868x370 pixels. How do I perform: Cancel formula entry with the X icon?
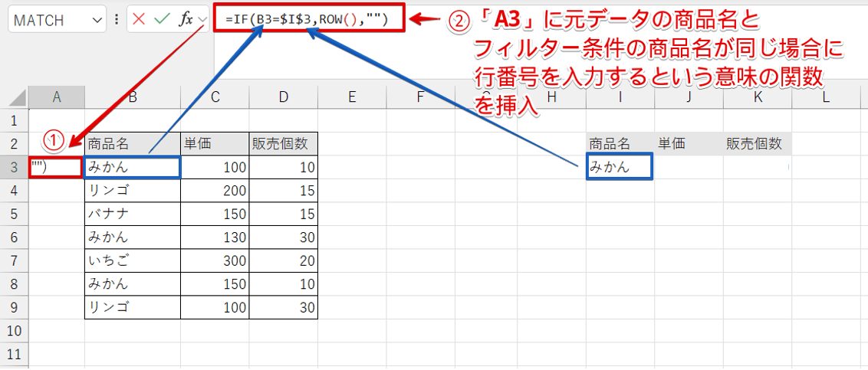click(139, 19)
